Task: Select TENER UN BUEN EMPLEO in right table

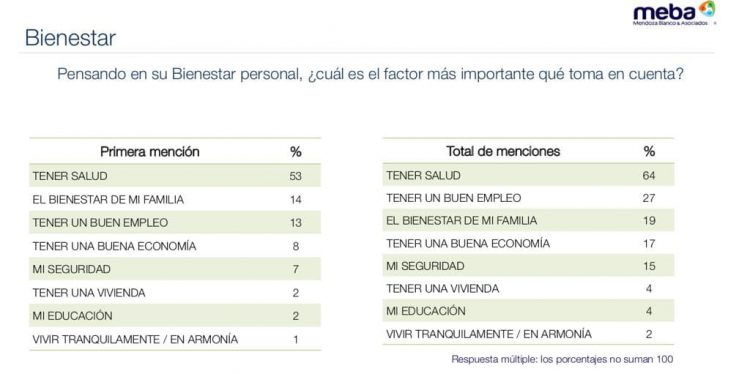Action: coord(453,198)
